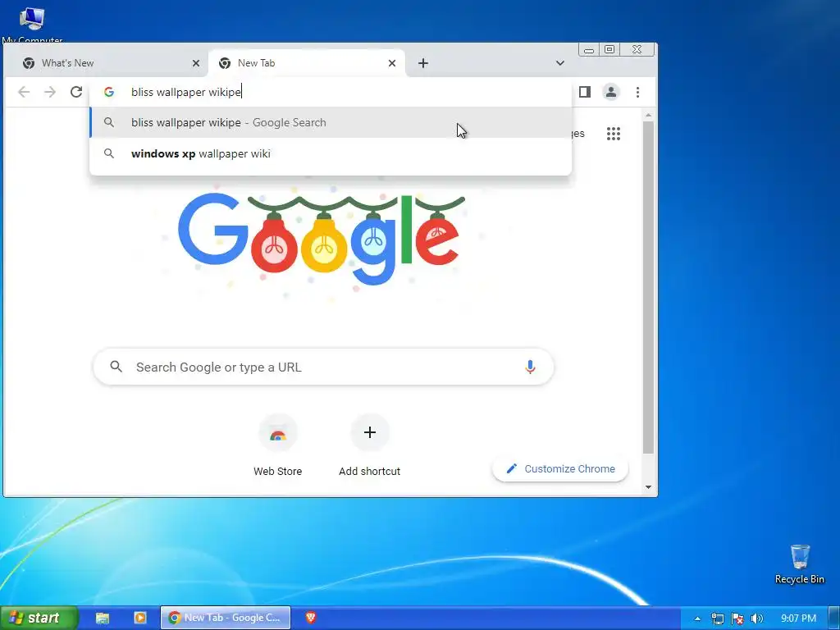Open the Web Store shortcut icon
Viewport: 840px width, 630px height.
click(277, 433)
